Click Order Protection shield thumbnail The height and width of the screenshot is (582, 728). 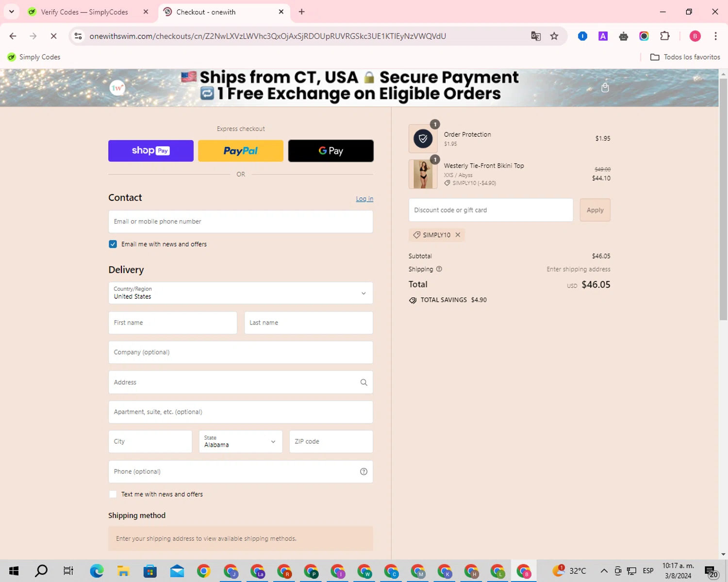tap(423, 139)
